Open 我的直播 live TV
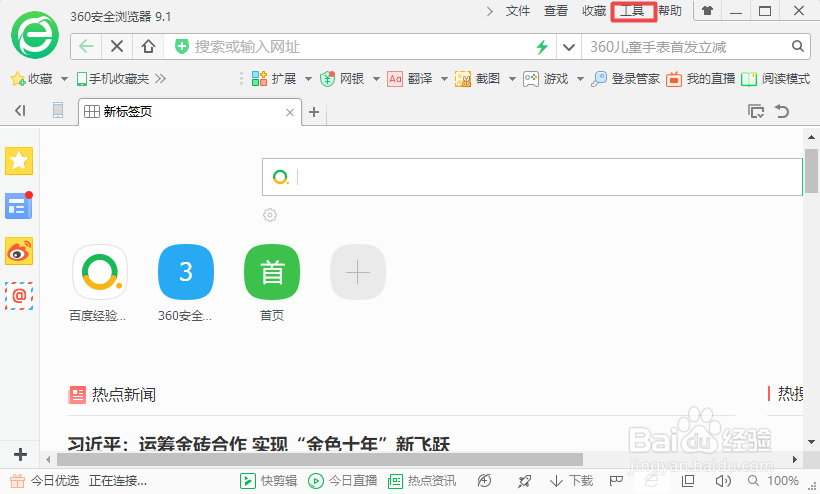 pos(701,79)
